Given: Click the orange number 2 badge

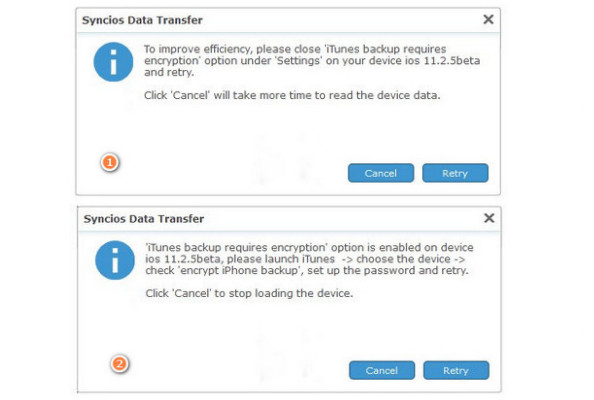Looking at the screenshot, I should (x=120, y=364).
